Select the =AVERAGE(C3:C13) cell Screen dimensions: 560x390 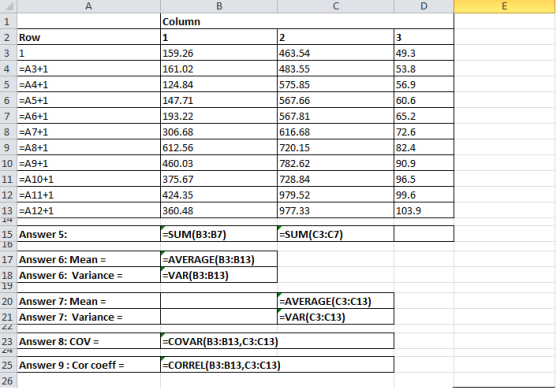pyautogui.click(x=336, y=301)
